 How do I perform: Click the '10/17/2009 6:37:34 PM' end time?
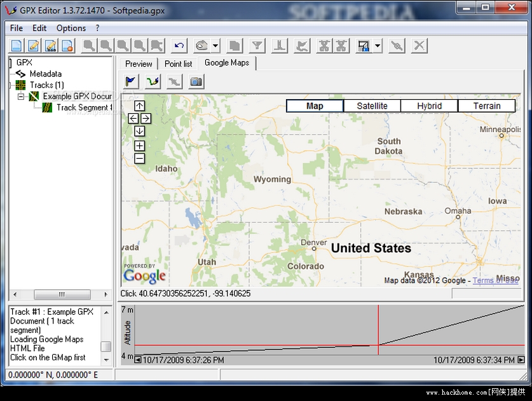[474, 360]
